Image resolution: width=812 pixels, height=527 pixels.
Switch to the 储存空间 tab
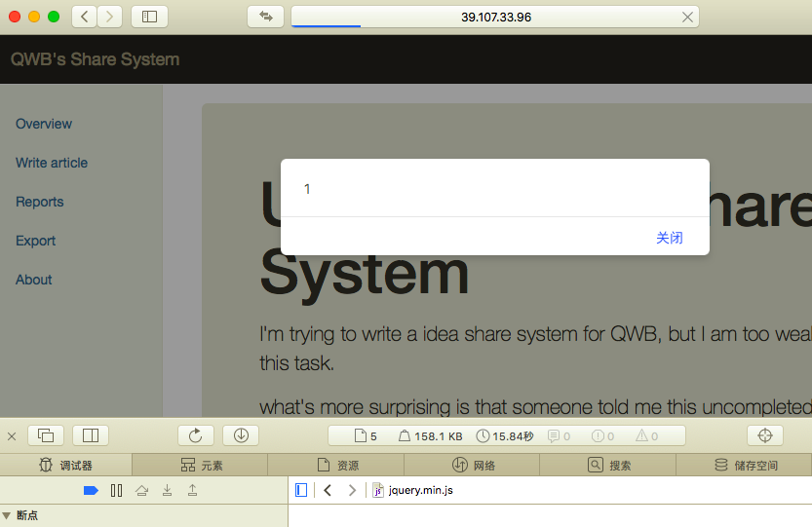pyautogui.click(x=745, y=465)
